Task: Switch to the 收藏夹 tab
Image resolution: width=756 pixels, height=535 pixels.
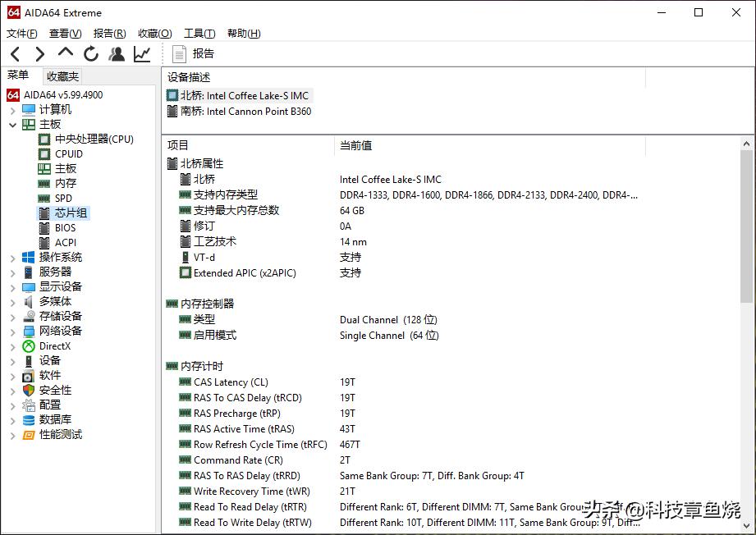Action: tap(62, 75)
